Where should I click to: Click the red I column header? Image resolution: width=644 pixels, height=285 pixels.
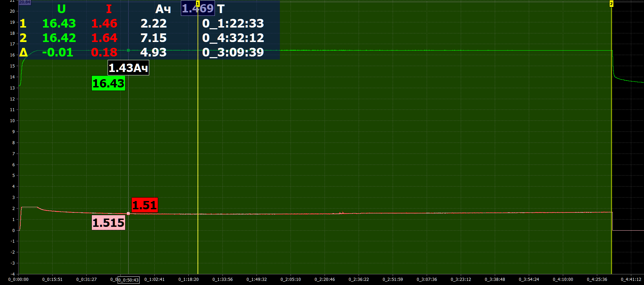[x=109, y=9]
